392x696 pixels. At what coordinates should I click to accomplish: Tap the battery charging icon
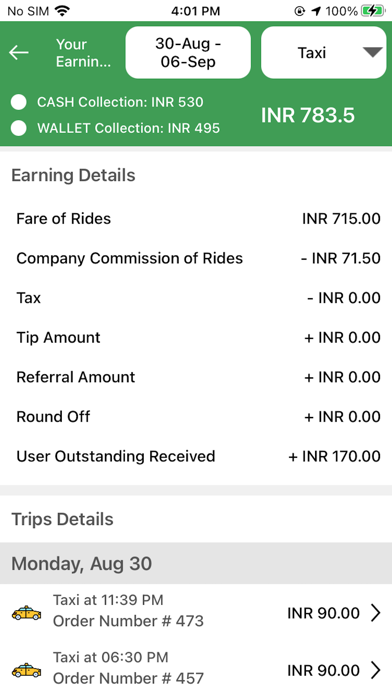tap(373, 11)
